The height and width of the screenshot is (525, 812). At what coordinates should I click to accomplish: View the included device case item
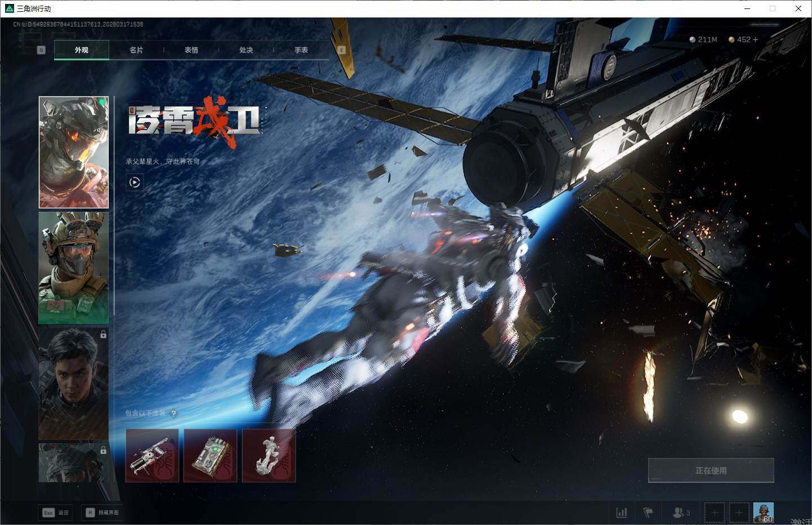(x=210, y=455)
